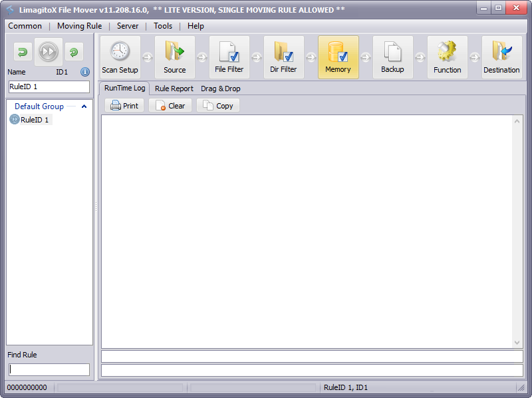Click arrow between Scan Setup and Source

click(148, 57)
